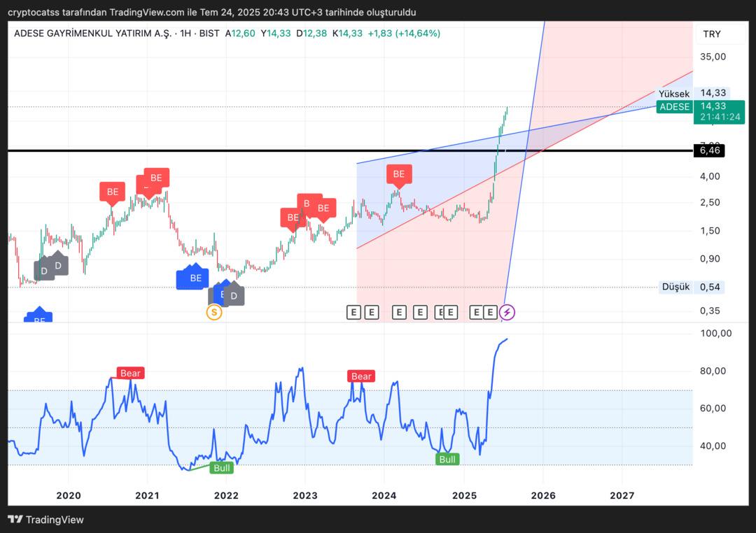This screenshot has height=533, width=756.
Task: Click the orange S split marker
Action: (x=214, y=312)
